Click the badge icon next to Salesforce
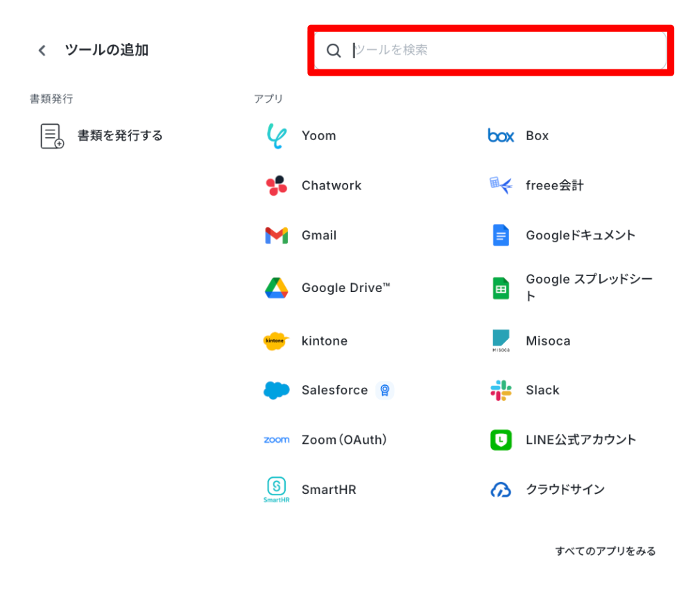Screen dimensions: 695x616 (385, 391)
